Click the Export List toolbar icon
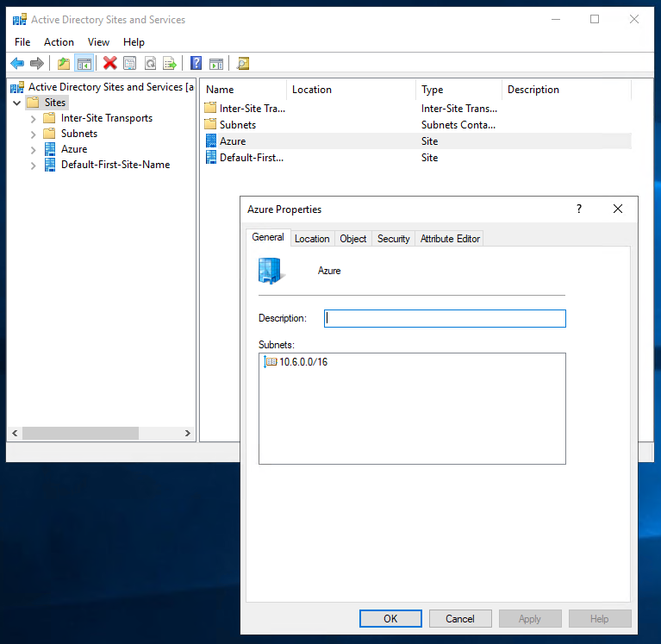 click(170, 64)
